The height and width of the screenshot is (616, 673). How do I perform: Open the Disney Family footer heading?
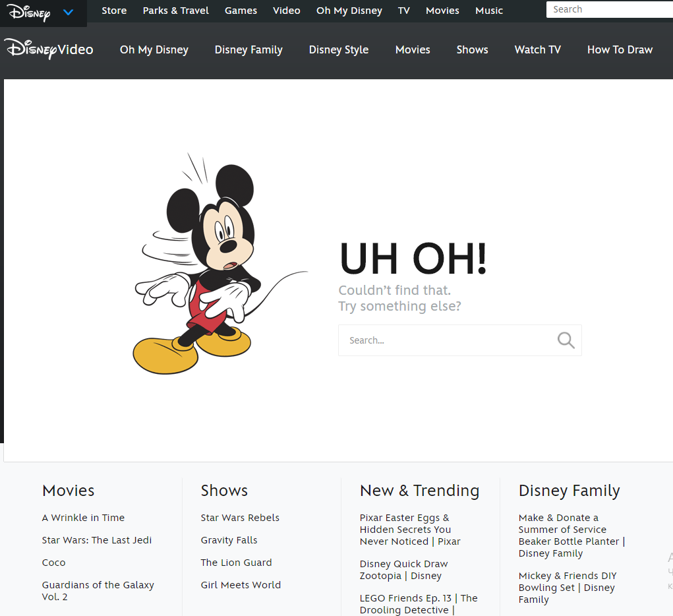point(569,491)
